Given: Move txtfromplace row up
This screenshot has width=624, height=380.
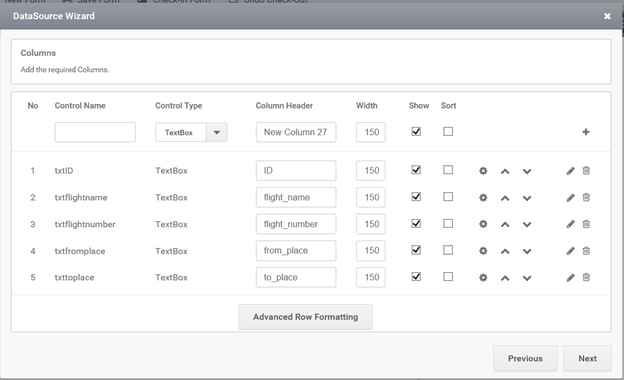Looking at the screenshot, I should pyautogui.click(x=505, y=251).
